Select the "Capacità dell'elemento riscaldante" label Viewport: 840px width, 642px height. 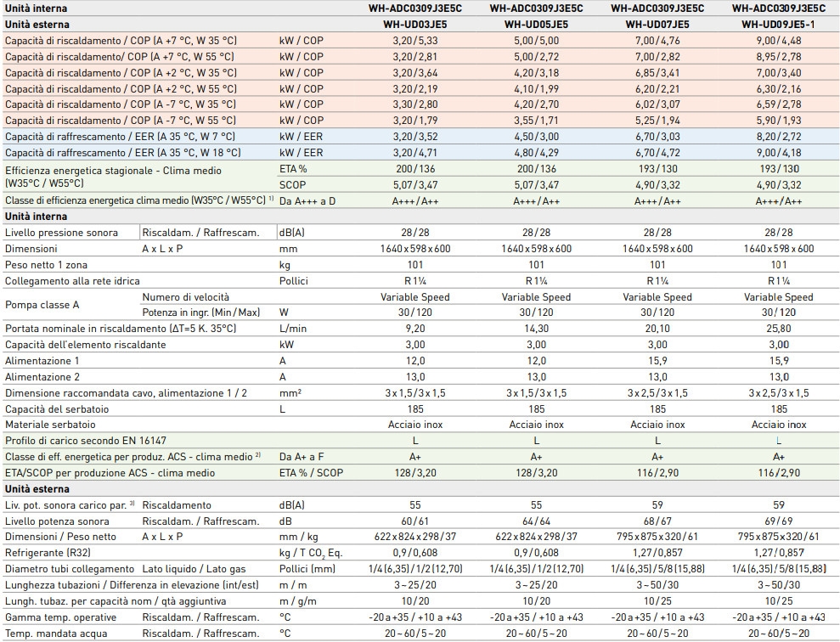(85, 345)
